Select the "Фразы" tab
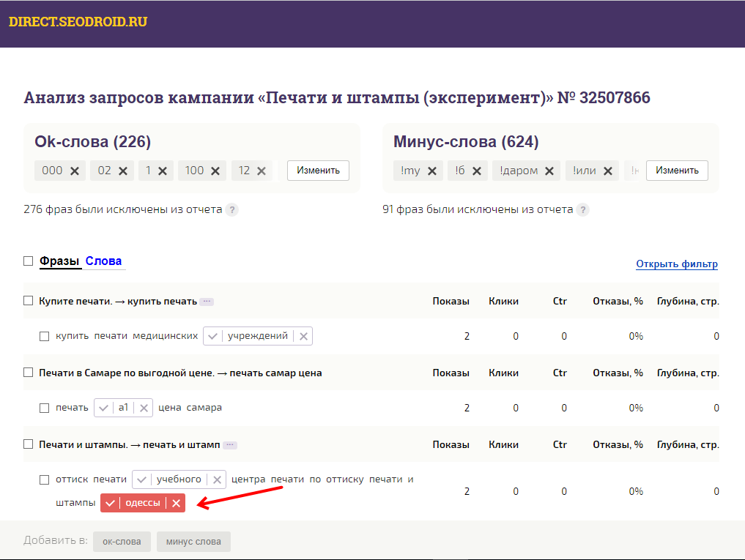Image resolution: width=745 pixels, height=560 pixels. [x=60, y=261]
